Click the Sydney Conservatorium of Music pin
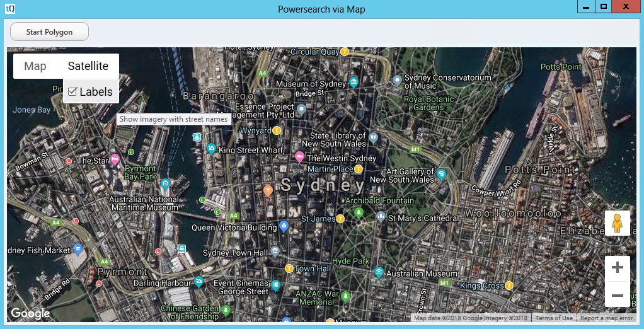644x329 pixels. [397, 79]
